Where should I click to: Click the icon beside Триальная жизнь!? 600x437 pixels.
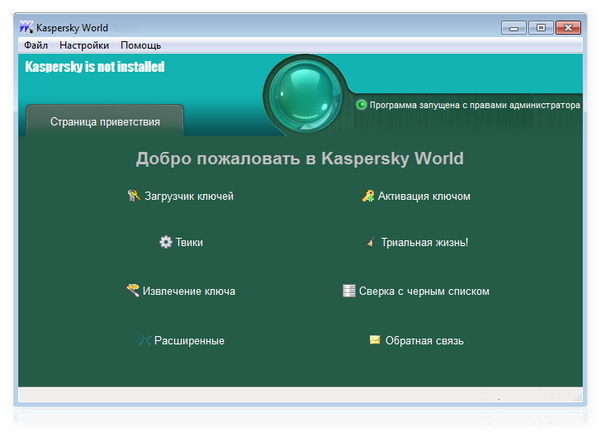(x=370, y=242)
